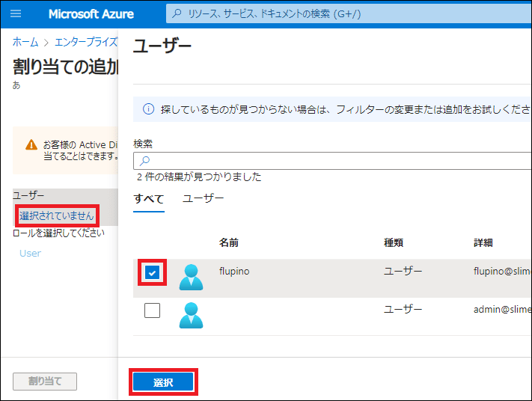Click the magnifier icon in the user search box
Image resolution: width=532 pixels, height=401 pixels.
tap(145, 161)
